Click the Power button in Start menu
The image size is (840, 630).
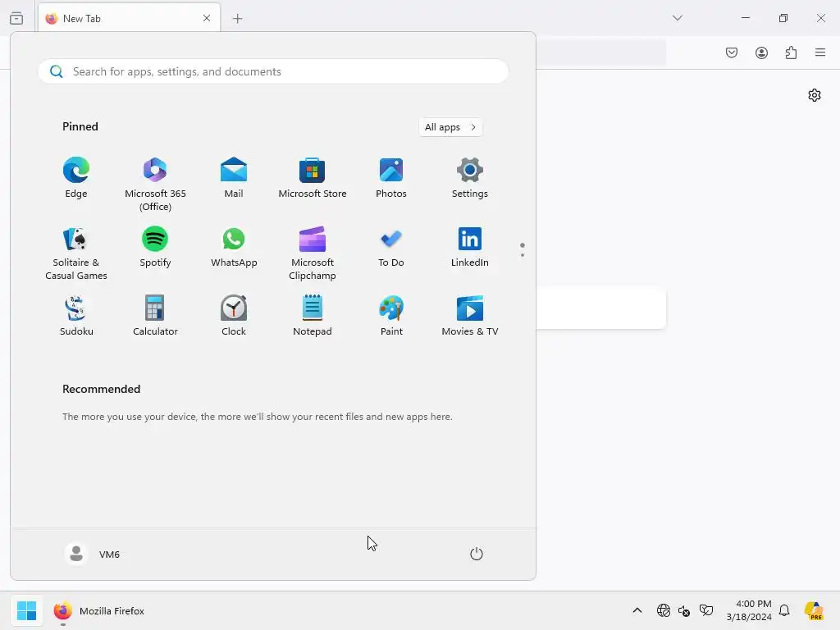477,554
